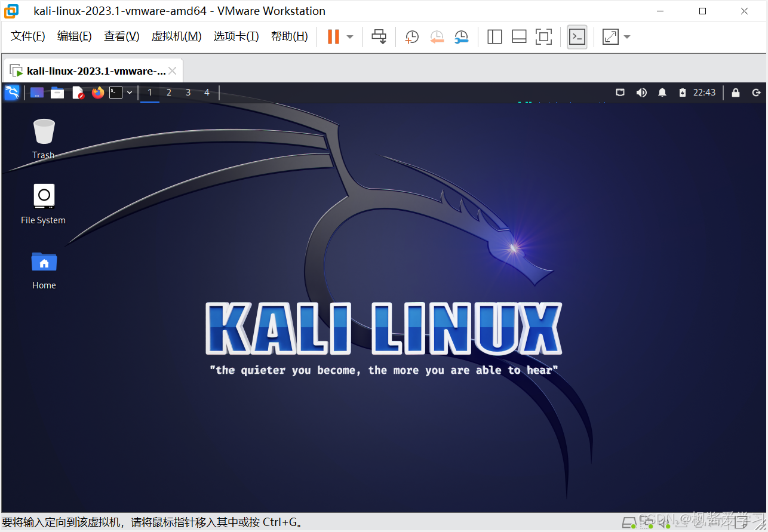
Task: Expand the terminal dropdown arrow in the Kali panel
Action: tap(130, 93)
